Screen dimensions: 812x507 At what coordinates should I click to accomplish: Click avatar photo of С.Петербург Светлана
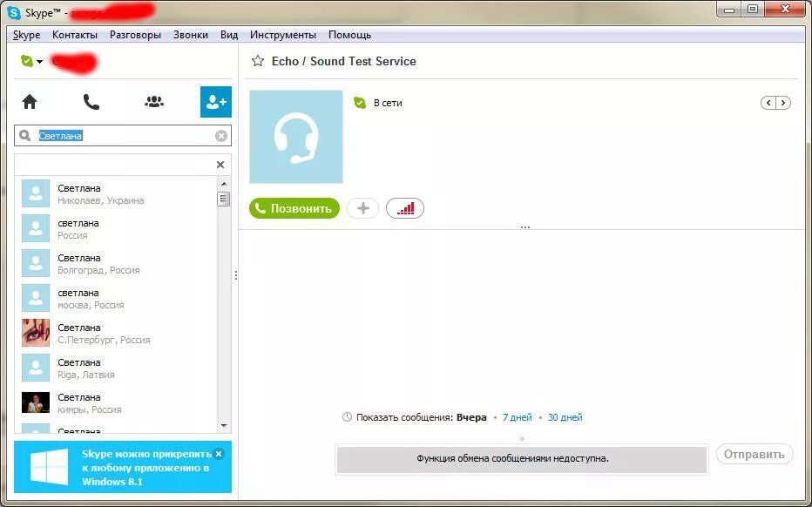pos(36,333)
